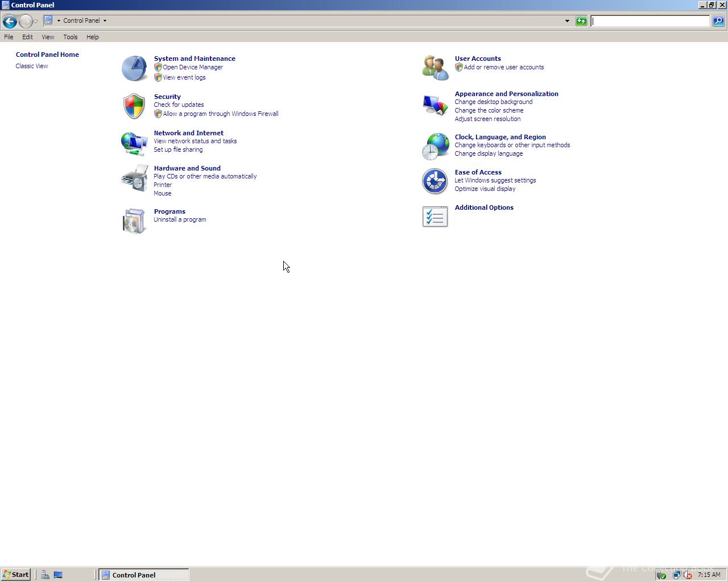Screen dimensions: 728x582
Task: Click the Control Panel taskbar button
Action: [144, 575]
